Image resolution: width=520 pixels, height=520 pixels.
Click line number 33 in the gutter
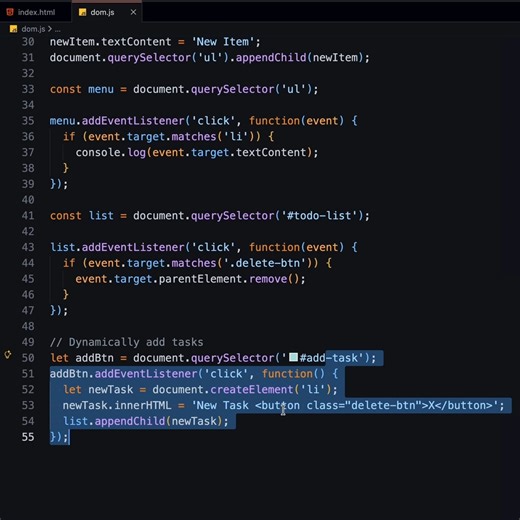[28, 89]
